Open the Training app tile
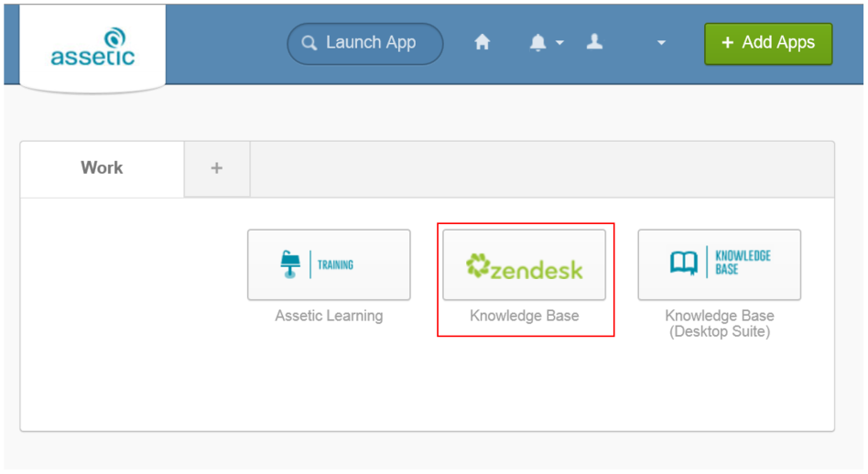Viewport: 868px width, 474px height. pos(329,264)
